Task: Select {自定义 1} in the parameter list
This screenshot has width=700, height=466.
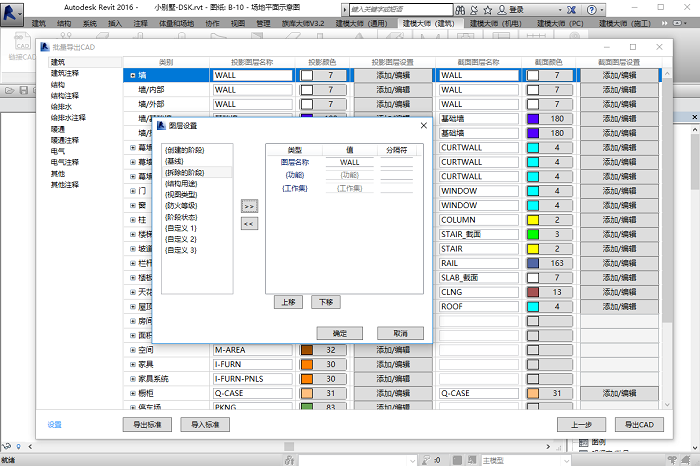Action: click(x=181, y=228)
